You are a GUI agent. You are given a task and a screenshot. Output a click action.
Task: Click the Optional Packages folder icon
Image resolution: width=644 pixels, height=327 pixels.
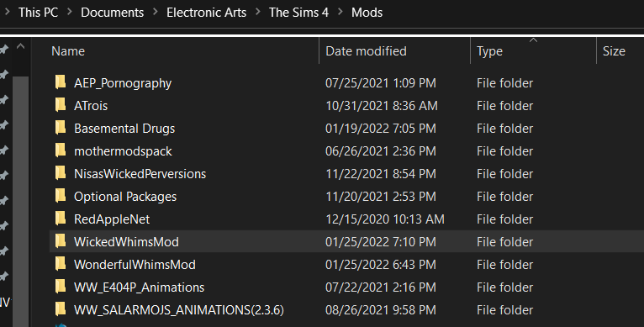coord(61,196)
